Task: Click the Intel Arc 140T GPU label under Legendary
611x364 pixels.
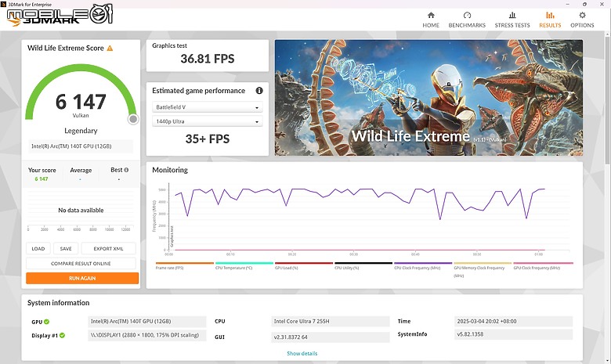Action: pos(81,146)
